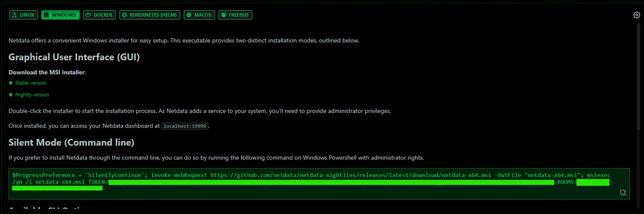
Task: Download the Stable version MSI
Action: (31, 83)
